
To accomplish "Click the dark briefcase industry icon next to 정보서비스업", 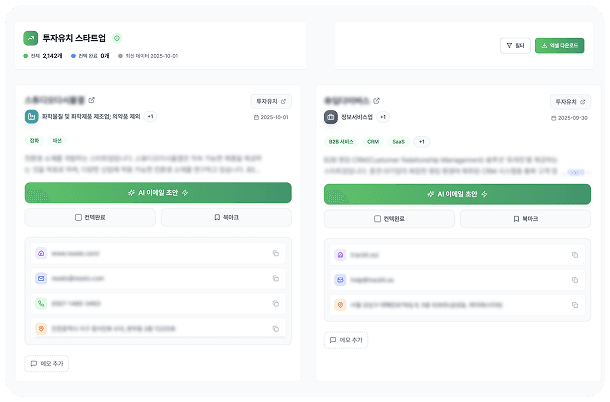I will tap(331, 117).
